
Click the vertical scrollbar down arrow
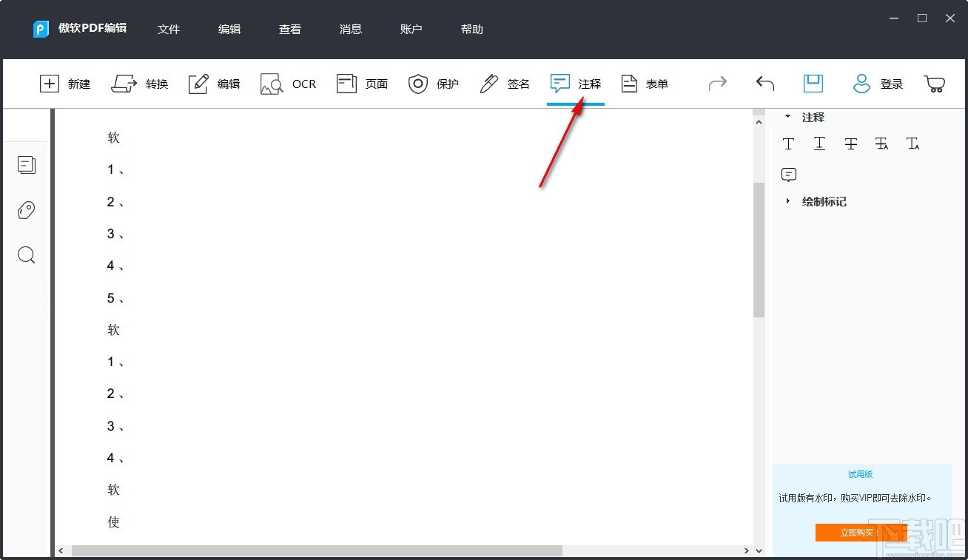pyautogui.click(x=759, y=550)
